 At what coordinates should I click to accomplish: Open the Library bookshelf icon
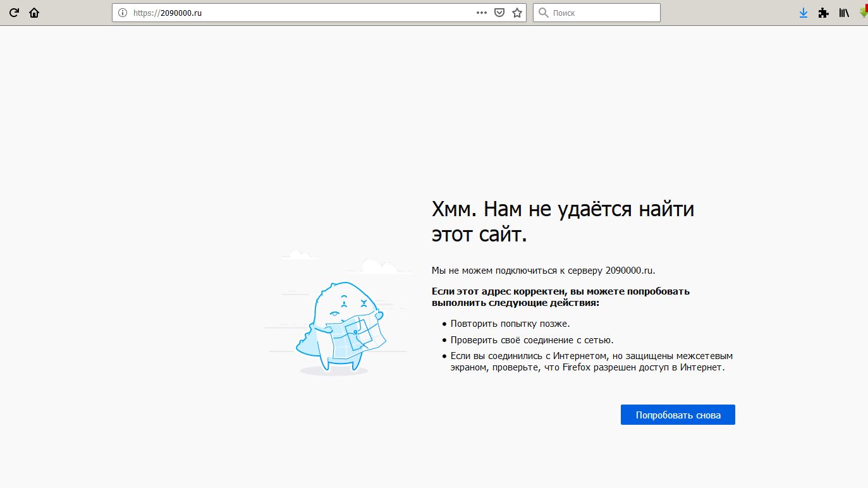click(x=844, y=13)
